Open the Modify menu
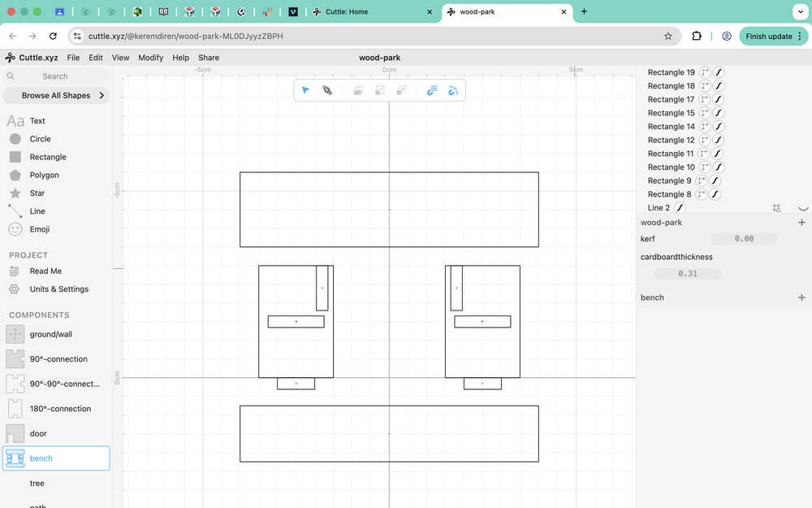Image resolution: width=812 pixels, height=508 pixels. click(x=150, y=58)
